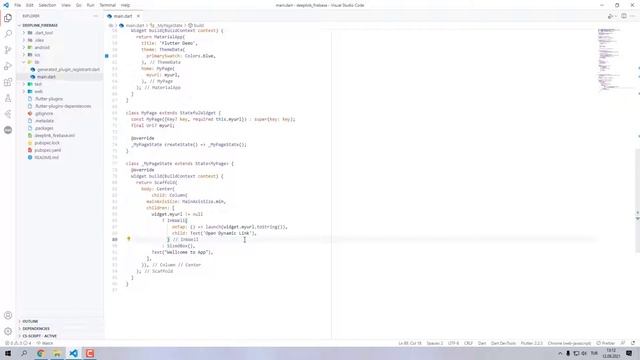Open the Accounts menu icon
Screen dimensions: 640x360
[x=8, y=315]
